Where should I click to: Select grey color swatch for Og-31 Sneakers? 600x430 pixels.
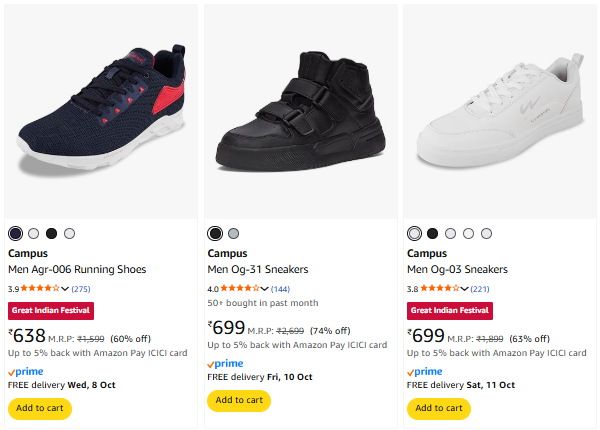click(x=233, y=233)
